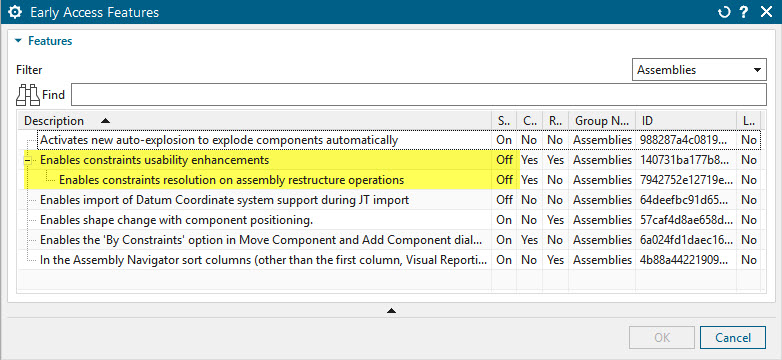The width and height of the screenshot is (782, 360).
Task: Select the 'By Constraints' option feature row
Action: (390, 240)
